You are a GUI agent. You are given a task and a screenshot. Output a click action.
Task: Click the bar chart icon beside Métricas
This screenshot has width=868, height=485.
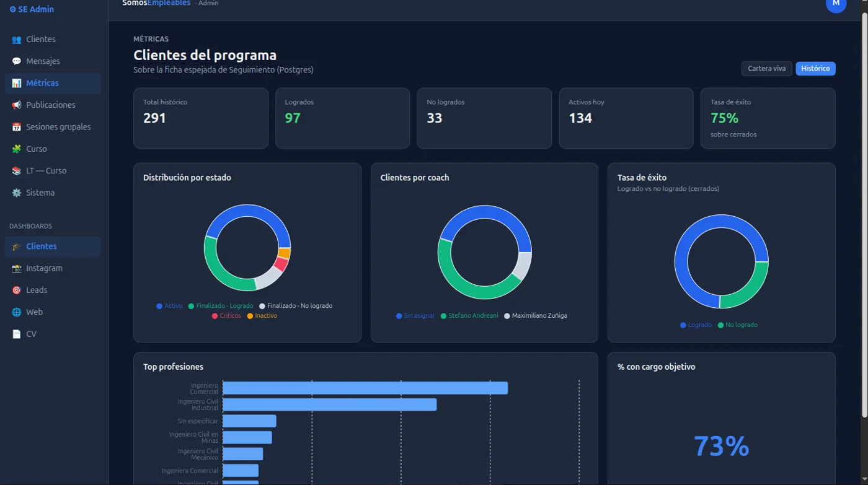point(16,83)
